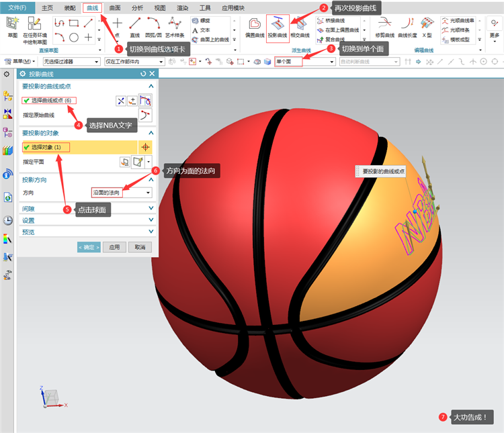Switch to the 曲线 tab
Screen dimensions: 504x433
[92, 8]
